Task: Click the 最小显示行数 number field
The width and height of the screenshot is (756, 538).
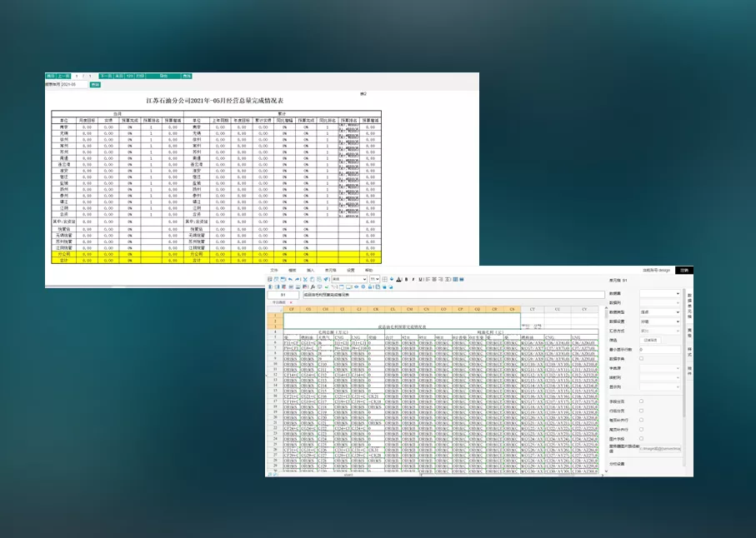Action: [x=660, y=349]
